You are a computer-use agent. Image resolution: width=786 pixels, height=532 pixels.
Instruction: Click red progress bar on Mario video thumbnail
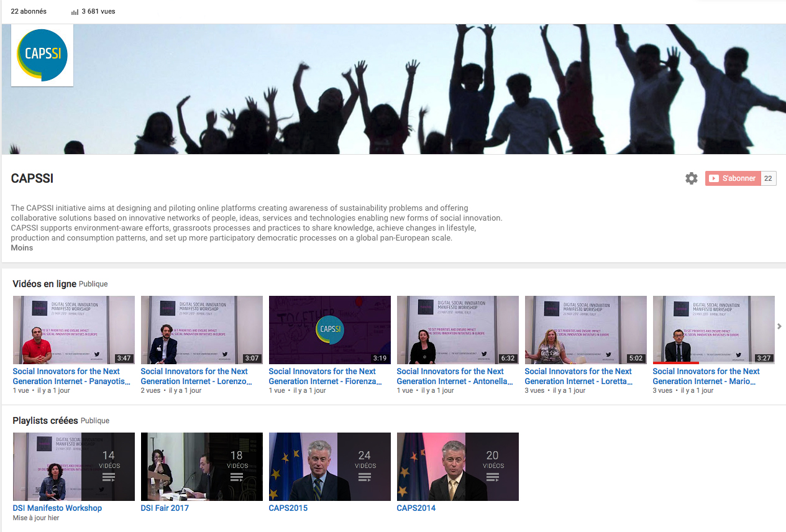point(675,362)
